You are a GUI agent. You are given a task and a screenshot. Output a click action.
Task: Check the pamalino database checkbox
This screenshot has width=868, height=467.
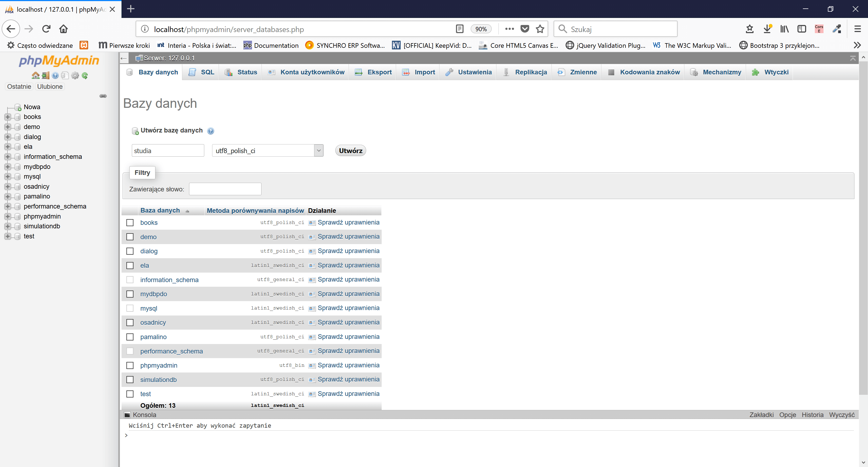(130, 337)
